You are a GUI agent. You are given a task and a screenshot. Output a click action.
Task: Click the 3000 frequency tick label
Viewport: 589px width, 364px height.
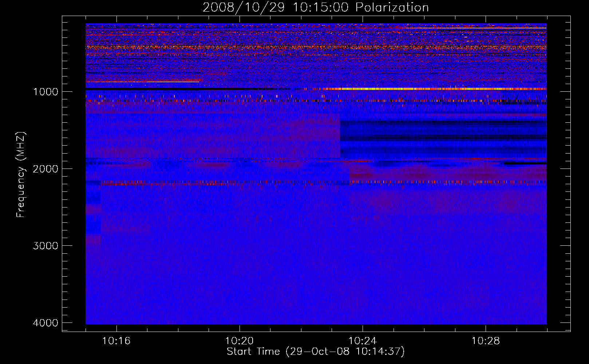pos(46,246)
